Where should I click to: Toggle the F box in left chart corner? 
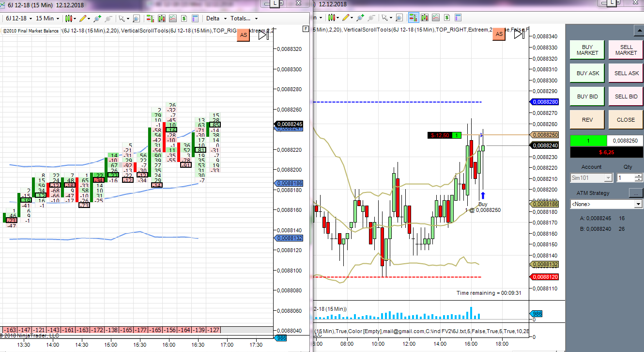pos(306,29)
